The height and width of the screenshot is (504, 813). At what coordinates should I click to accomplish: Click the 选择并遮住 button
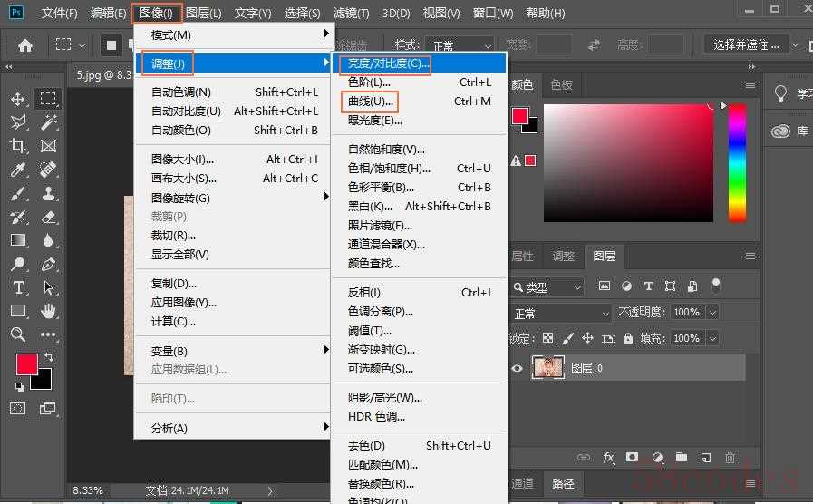pyautogui.click(x=746, y=45)
